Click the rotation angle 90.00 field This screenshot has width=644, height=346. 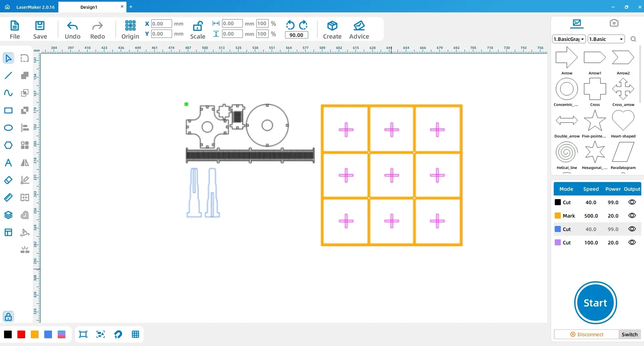[297, 35]
